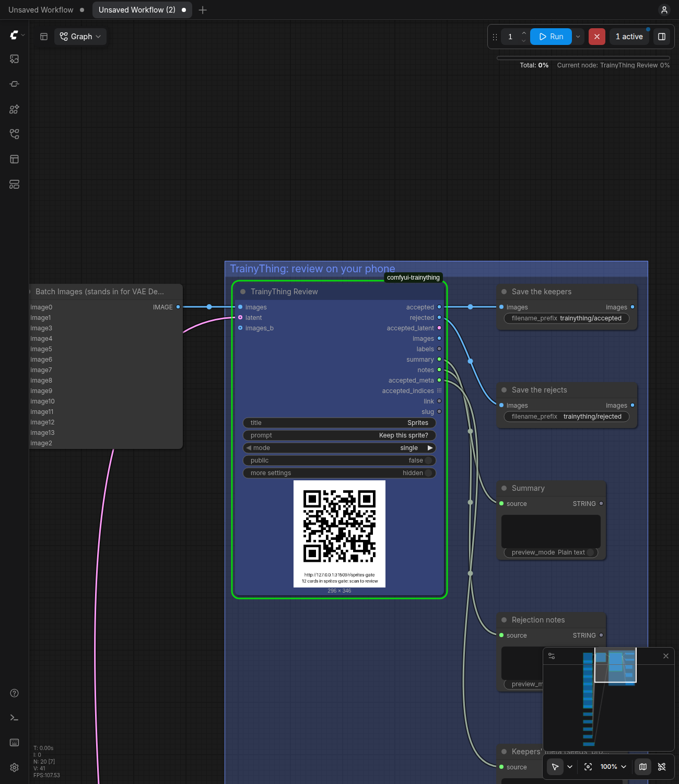Toggle the public false switch
Viewport: 679px width, 784px height.
[x=429, y=460]
